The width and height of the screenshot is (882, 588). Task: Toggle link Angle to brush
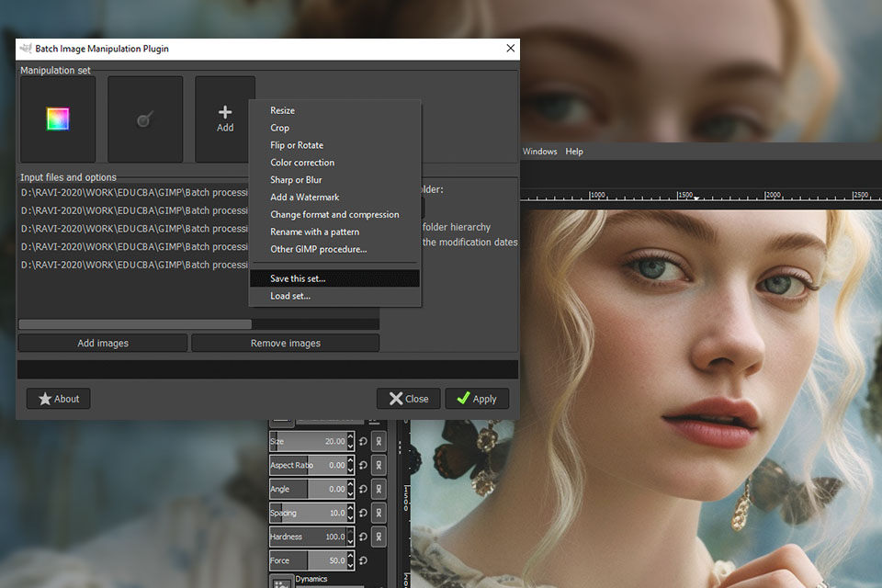click(x=379, y=489)
